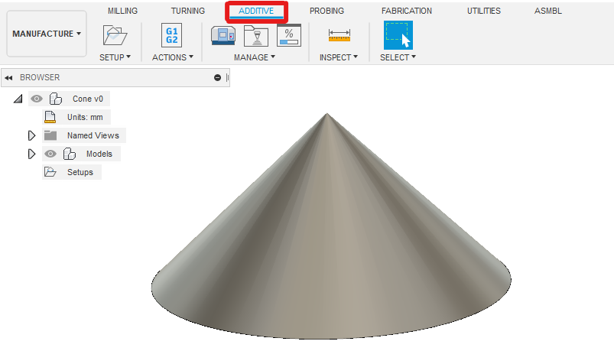Expand the SETUP dropdown menu

(115, 57)
